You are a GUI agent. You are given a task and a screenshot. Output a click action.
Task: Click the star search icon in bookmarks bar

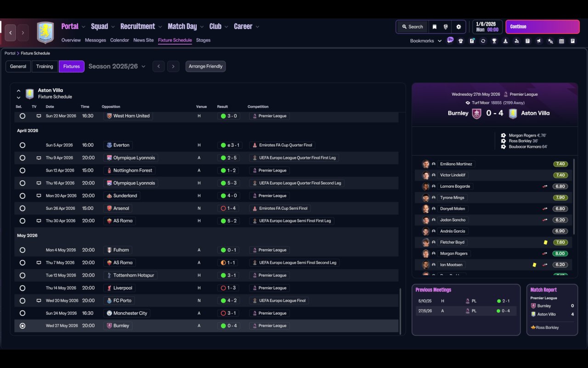550,41
